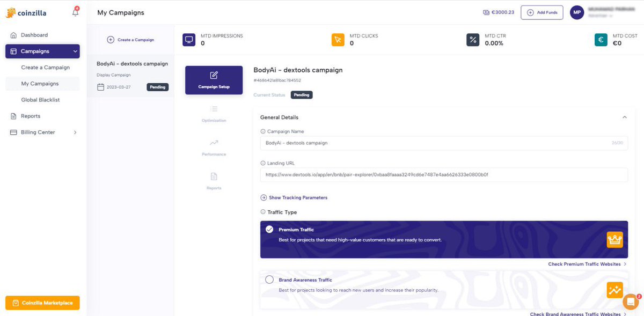644x316 pixels.
Task: Click the Landing URL info icon
Action: [262, 163]
